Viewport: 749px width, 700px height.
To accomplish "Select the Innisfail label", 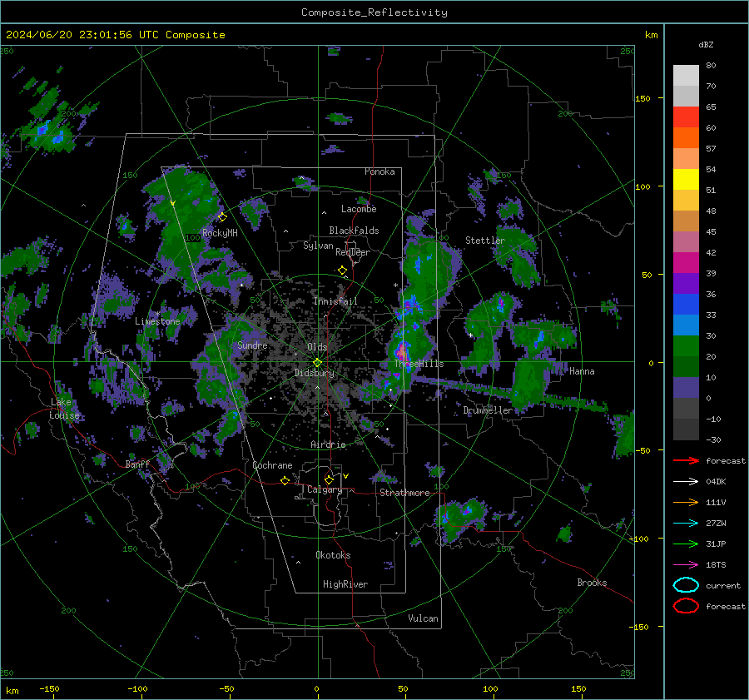I will pos(335,301).
